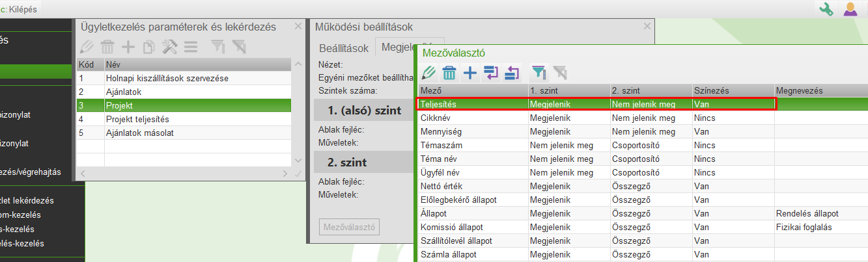Click the 1. szint column header
This screenshot has width=868, height=262.
(x=568, y=90)
